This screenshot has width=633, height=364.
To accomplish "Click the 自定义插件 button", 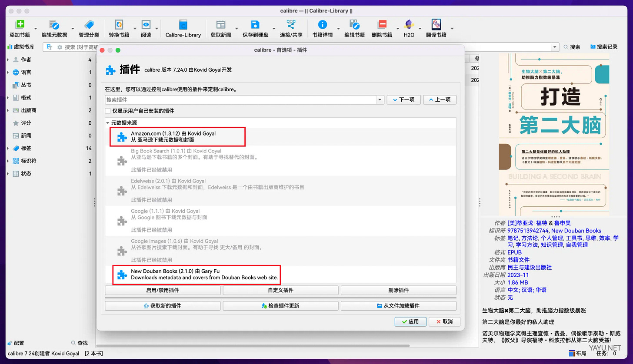I will pyautogui.click(x=280, y=290).
